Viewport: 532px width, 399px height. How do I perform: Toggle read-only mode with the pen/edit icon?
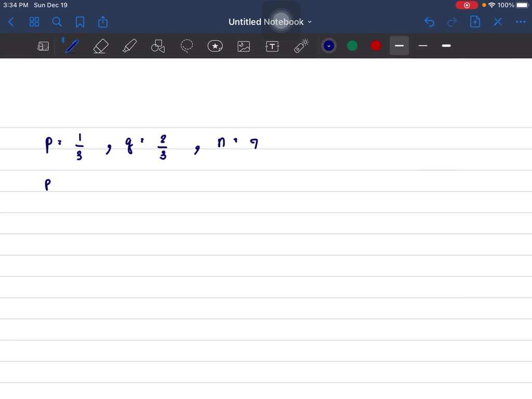pos(43,46)
